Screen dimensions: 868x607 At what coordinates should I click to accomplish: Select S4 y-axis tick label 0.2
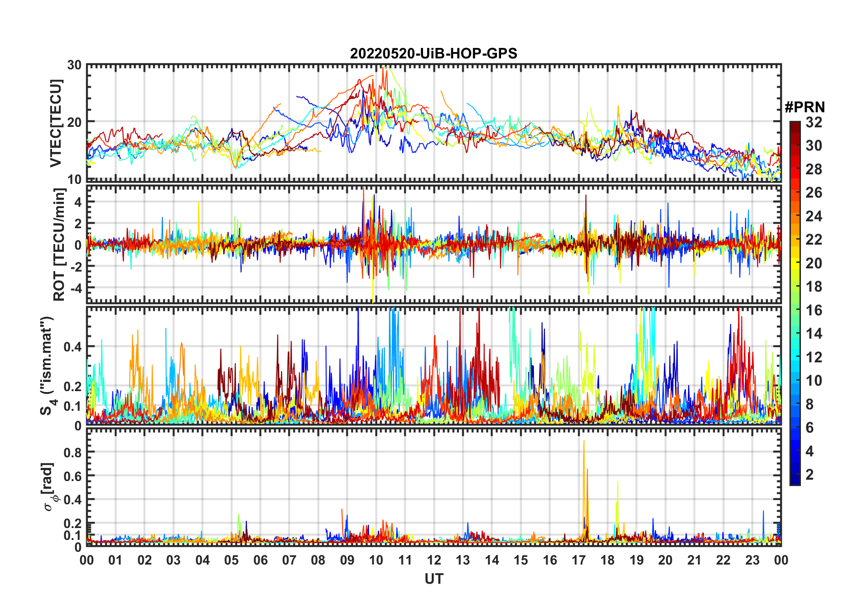click(x=73, y=386)
